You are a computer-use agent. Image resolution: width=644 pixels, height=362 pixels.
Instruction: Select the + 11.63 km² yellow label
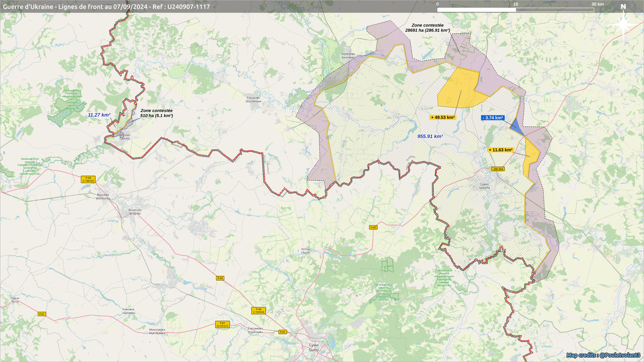click(500, 150)
